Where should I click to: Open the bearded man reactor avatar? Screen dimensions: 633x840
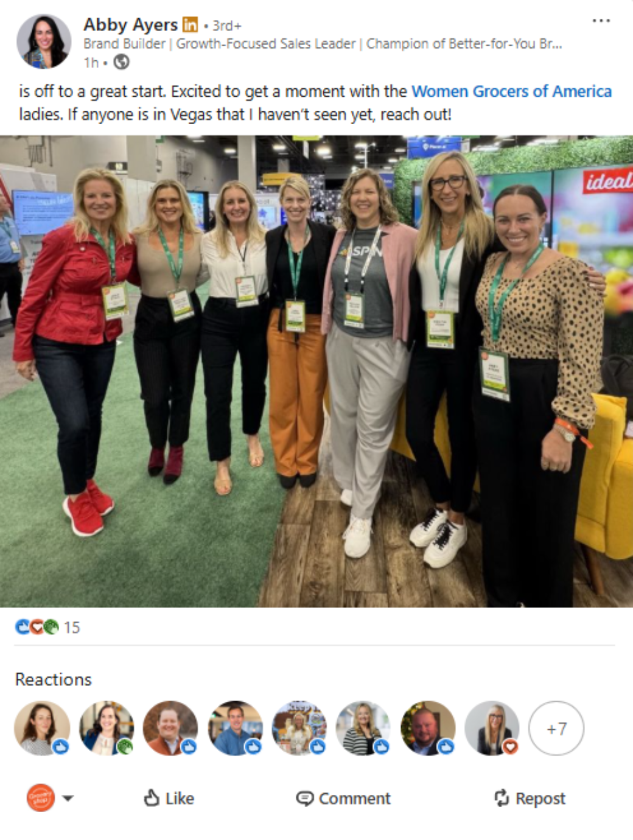point(428,729)
